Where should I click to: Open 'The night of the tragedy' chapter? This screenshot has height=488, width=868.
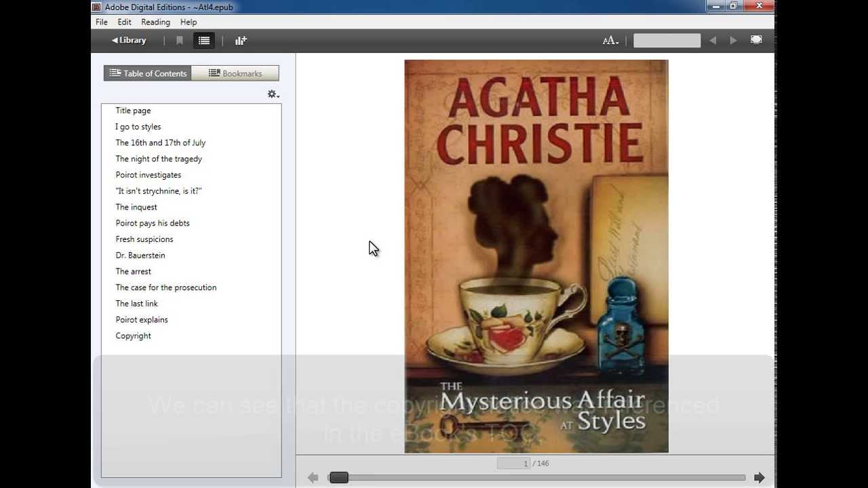point(159,159)
